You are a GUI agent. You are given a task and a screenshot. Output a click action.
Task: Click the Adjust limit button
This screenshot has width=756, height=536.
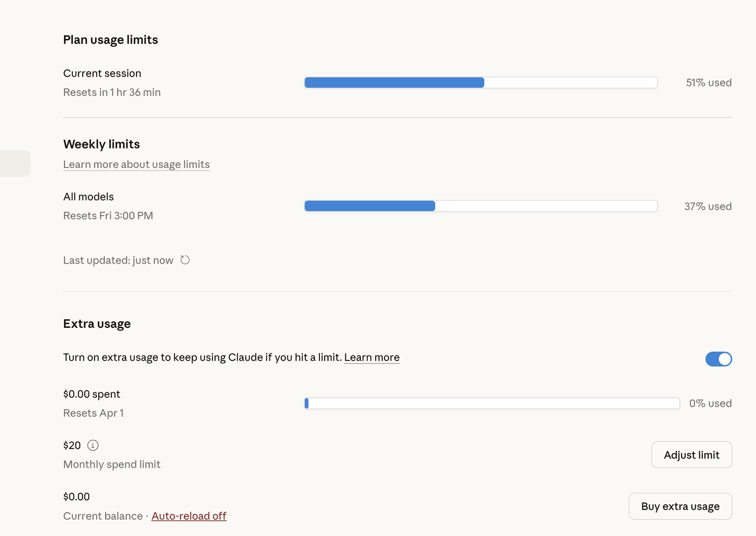(691, 455)
